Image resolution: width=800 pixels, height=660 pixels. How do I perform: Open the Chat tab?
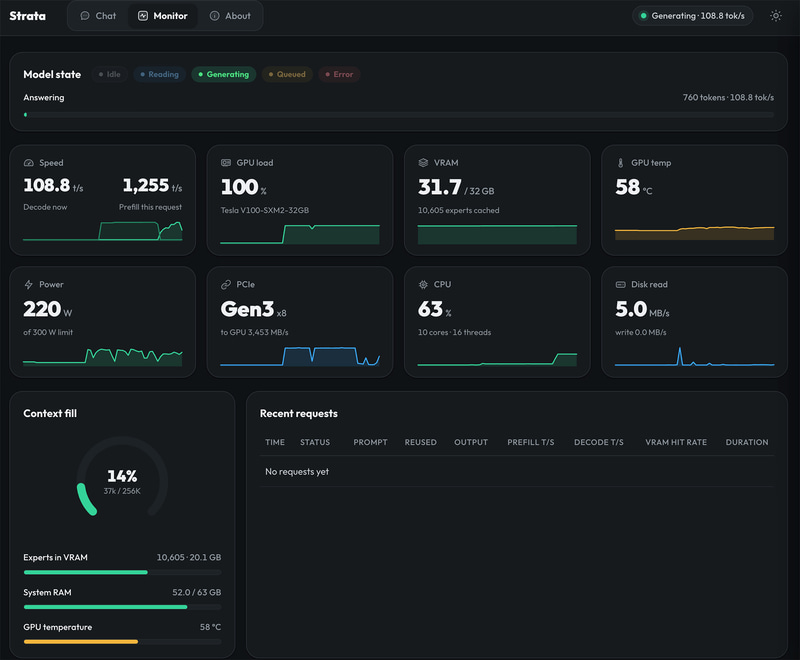coord(98,16)
